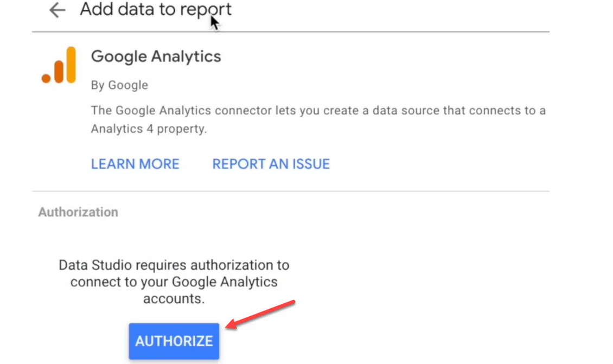Click the Google Analytics bar chart logo
The width and height of the screenshot is (613, 364).
pos(59,65)
